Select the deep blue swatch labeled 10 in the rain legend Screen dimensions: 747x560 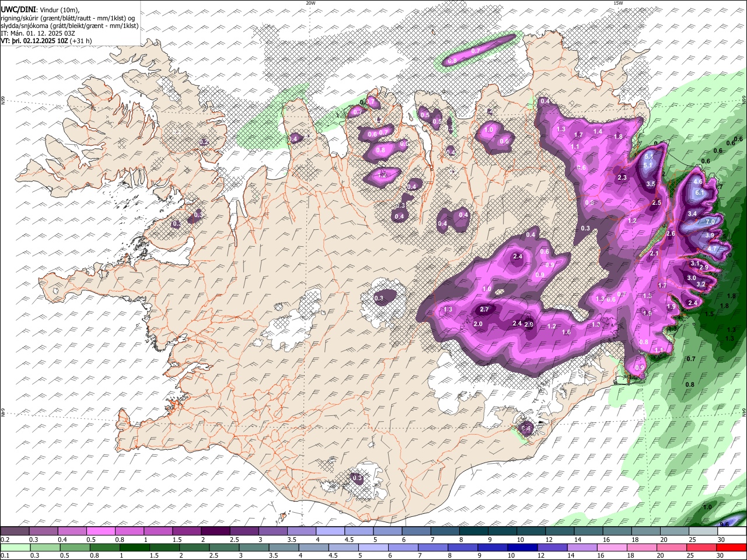click(522, 548)
